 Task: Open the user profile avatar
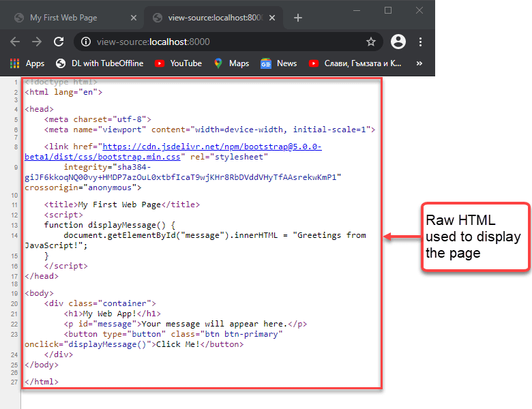pyautogui.click(x=398, y=42)
